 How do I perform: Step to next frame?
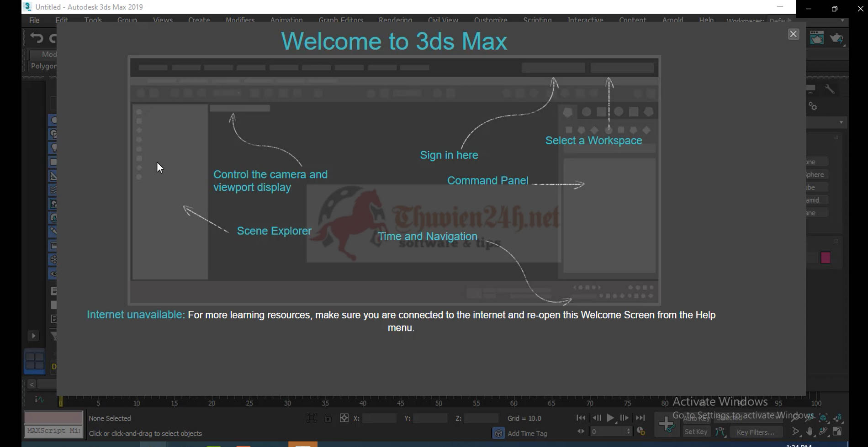coord(624,418)
